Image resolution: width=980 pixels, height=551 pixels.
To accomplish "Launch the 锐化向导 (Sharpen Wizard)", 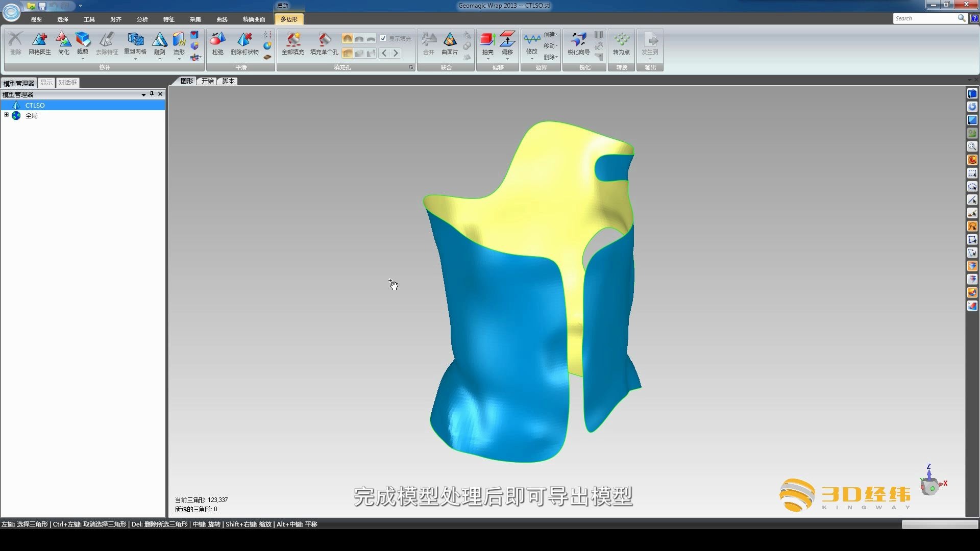I will (578, 45).
